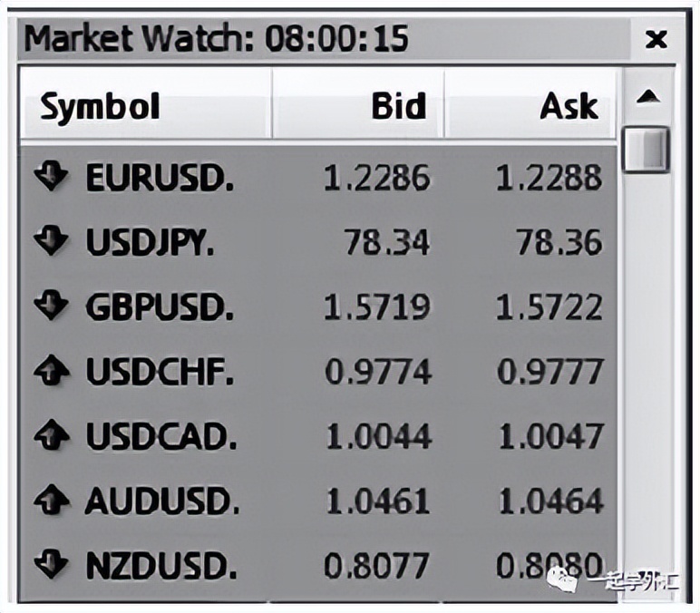Select the USDCAD symbol name

pos(160,437)
